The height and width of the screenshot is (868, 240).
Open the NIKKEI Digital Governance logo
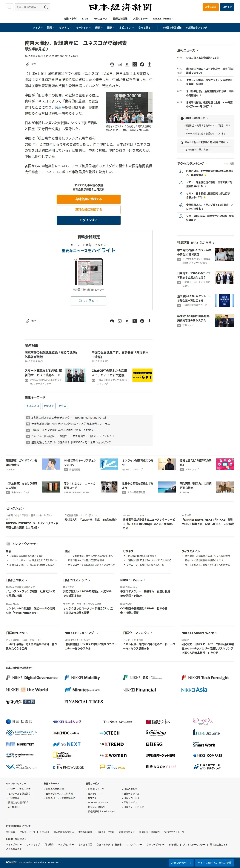point(32,678)
